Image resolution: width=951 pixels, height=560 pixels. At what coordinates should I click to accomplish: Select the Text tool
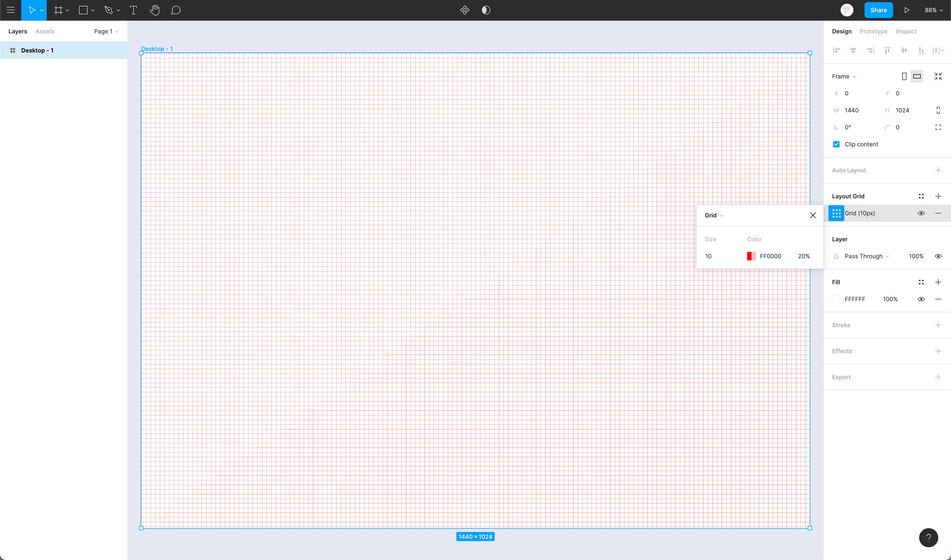pyautogui.click(x=133, y=10)
